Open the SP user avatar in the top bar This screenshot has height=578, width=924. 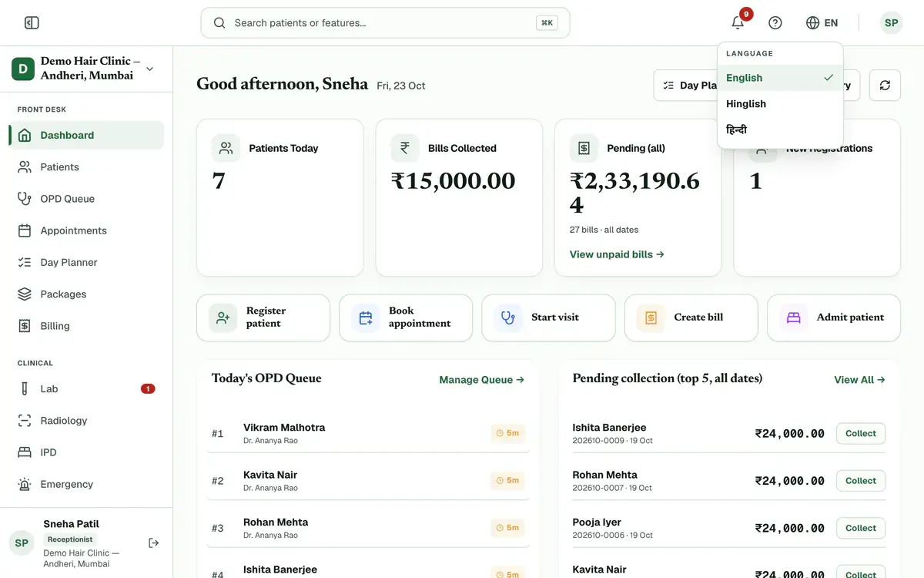point(891,23)
